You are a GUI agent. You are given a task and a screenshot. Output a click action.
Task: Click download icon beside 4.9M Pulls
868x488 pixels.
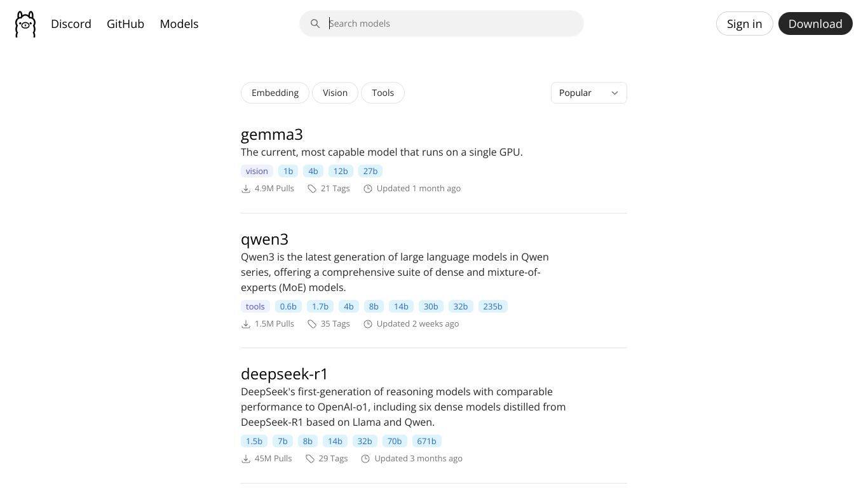(x=246, y=189)
